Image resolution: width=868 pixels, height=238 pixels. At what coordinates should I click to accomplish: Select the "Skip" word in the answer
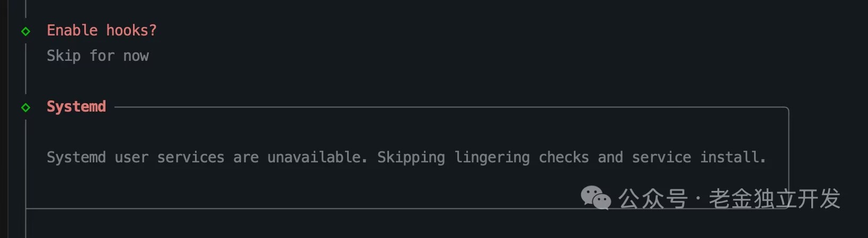click(64, 56)
